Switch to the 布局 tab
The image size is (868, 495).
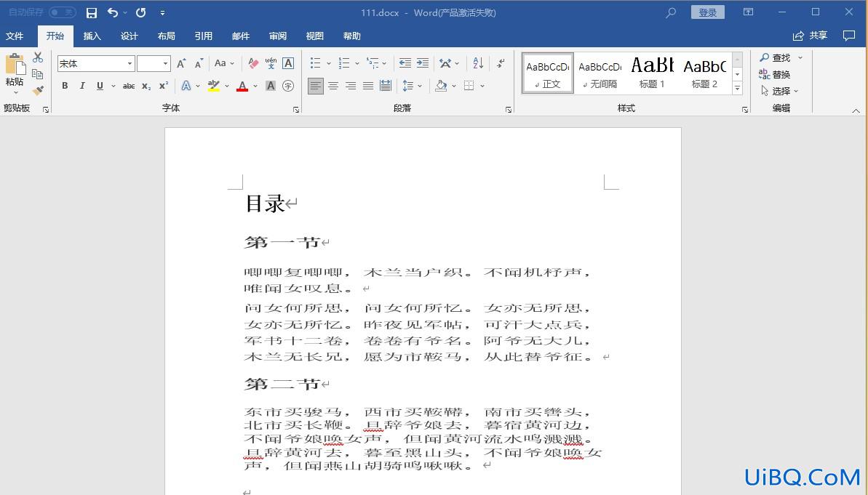coord(166,36)
